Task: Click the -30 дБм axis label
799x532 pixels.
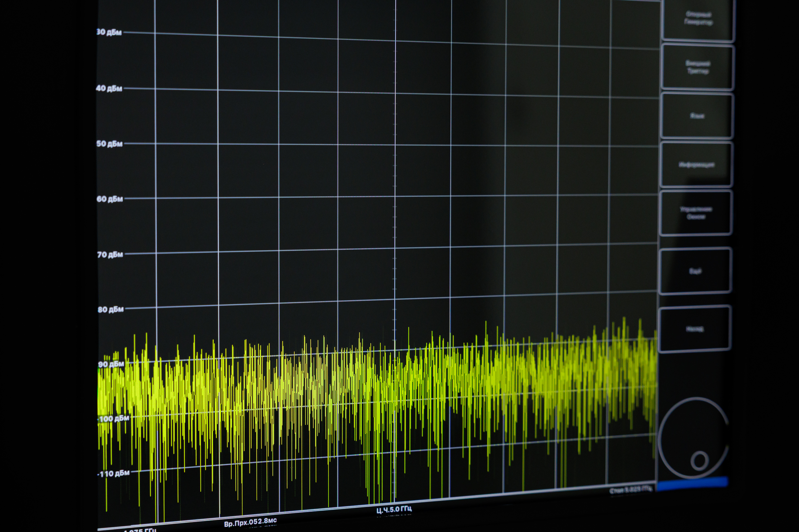Action: pyautogui.click(x=109, y=32)
